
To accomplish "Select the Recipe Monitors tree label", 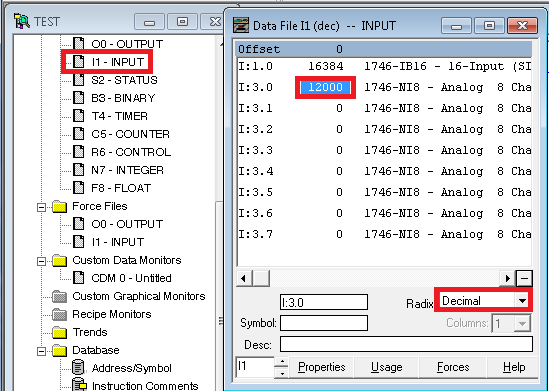I will pos(112,314).
